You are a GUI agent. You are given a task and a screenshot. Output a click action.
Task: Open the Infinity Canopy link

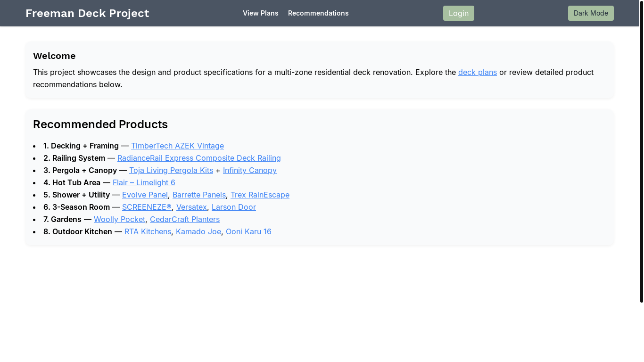click(250, 170)
